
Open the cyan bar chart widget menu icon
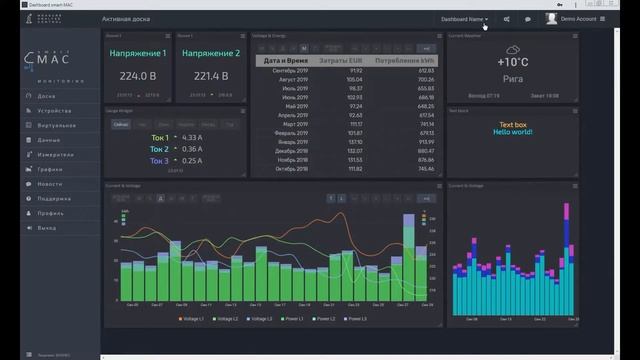pyautogui.click(x=575, y=186)
